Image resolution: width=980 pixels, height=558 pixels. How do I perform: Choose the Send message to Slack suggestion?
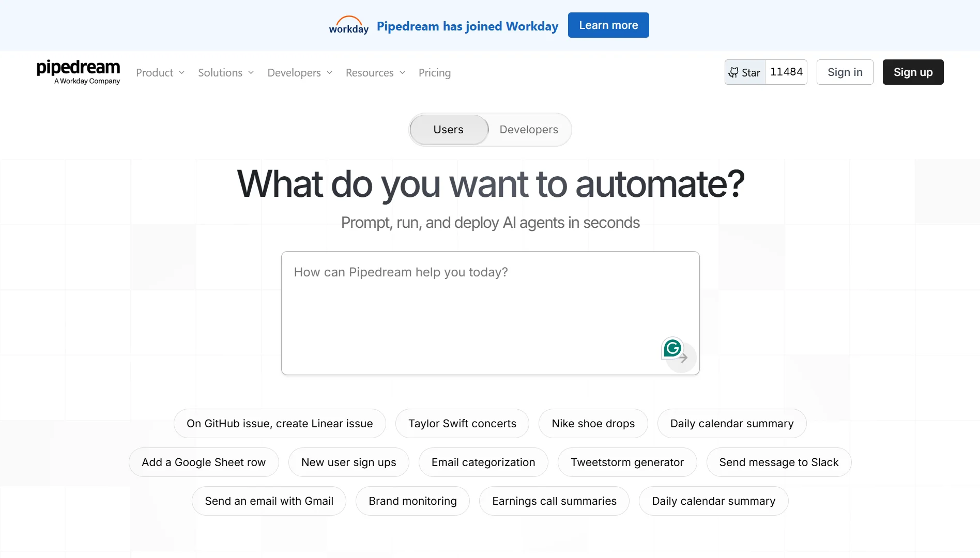[x=779, y=462]
